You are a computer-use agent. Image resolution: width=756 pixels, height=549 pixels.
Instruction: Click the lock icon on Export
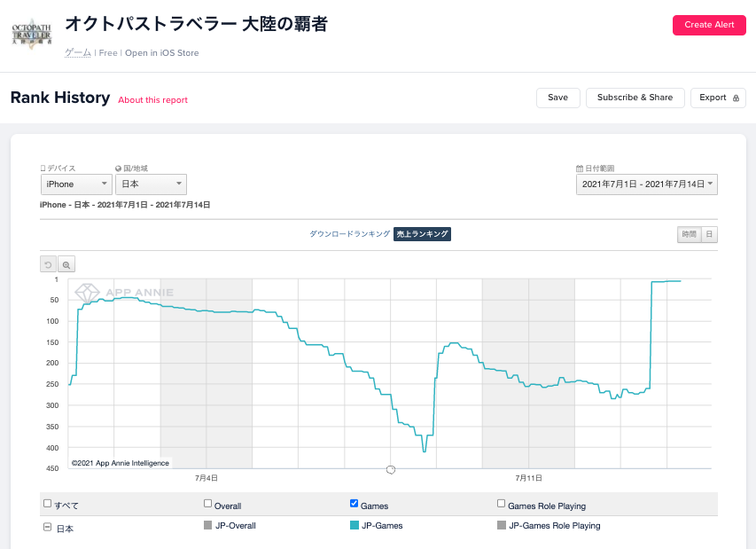click(x=736, y=98)
